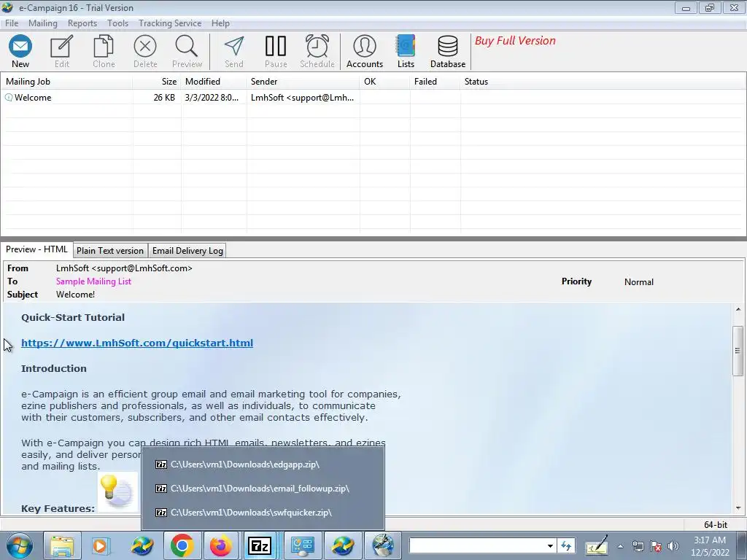Clone the selected mailing job
This screenshot has width=747, height=560.
point(104,52)
